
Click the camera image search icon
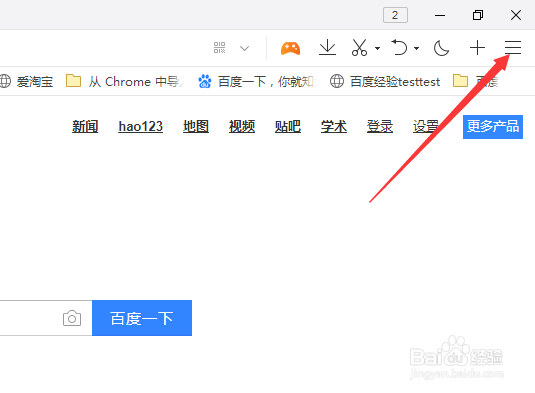coord(72,319)
